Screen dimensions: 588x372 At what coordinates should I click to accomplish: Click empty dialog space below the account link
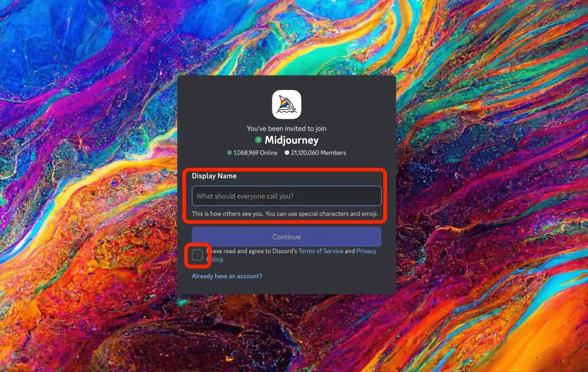[x=287, y=287]
